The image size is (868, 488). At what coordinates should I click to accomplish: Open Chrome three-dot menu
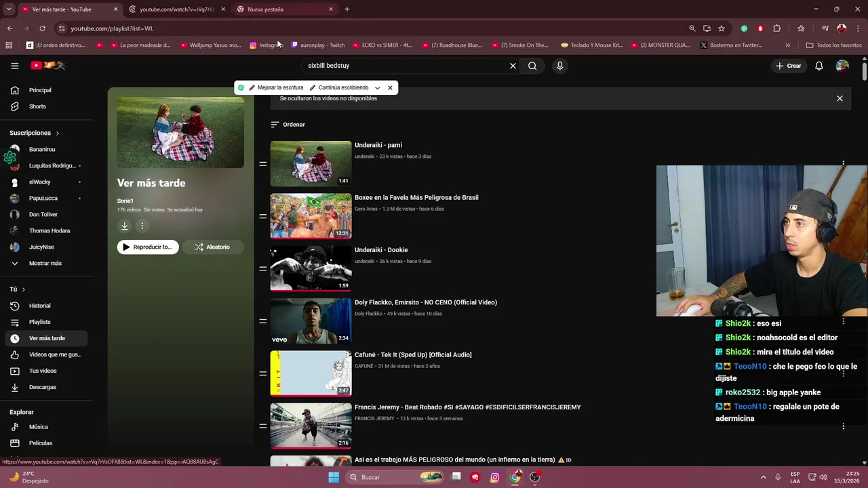859,28
